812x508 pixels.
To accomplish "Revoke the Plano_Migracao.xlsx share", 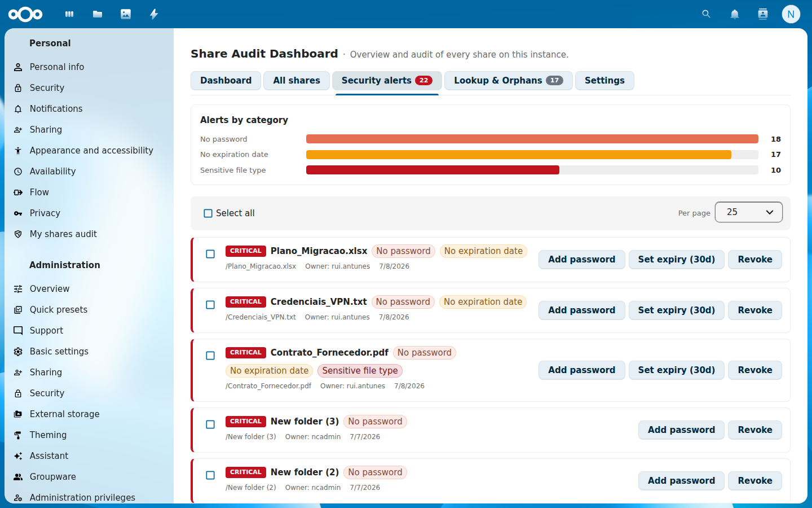I will coord(755,260).
